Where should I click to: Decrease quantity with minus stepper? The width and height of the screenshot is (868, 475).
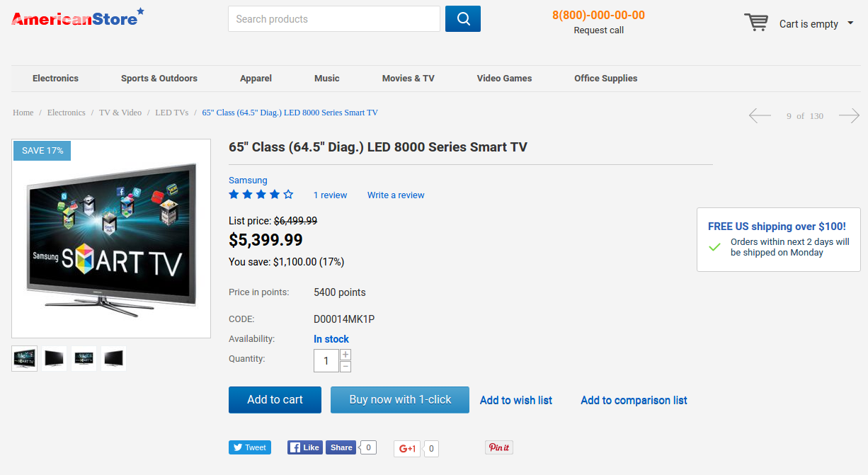point(346,367)
